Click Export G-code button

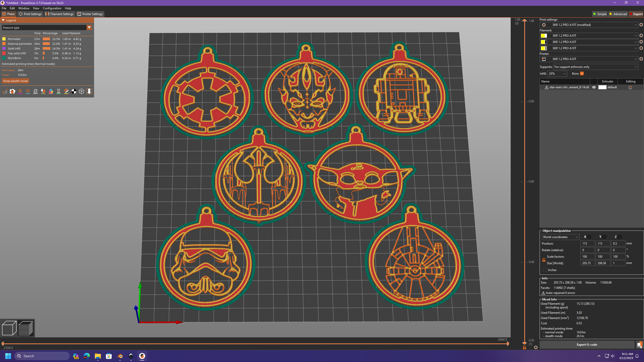[587, 344]
